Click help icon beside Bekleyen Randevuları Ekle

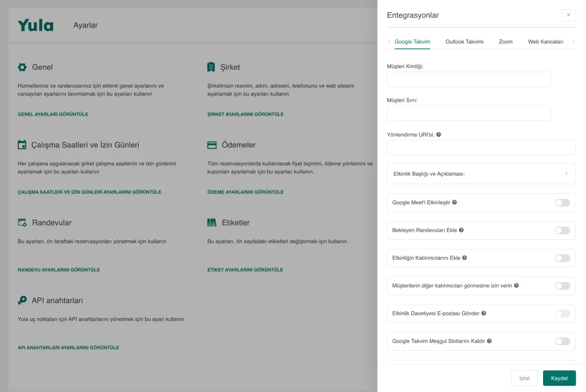(461, 230)
